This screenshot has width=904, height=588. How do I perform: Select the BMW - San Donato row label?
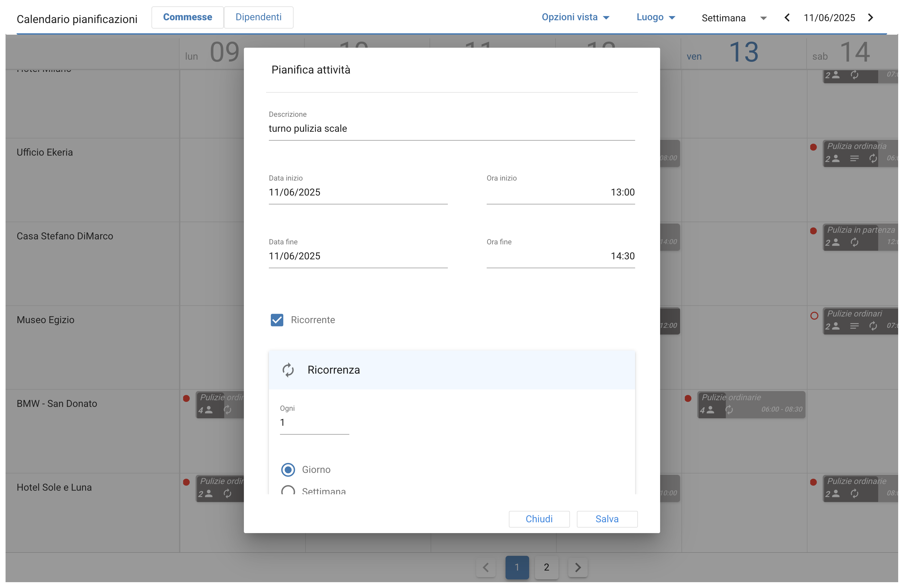point(57,404)
